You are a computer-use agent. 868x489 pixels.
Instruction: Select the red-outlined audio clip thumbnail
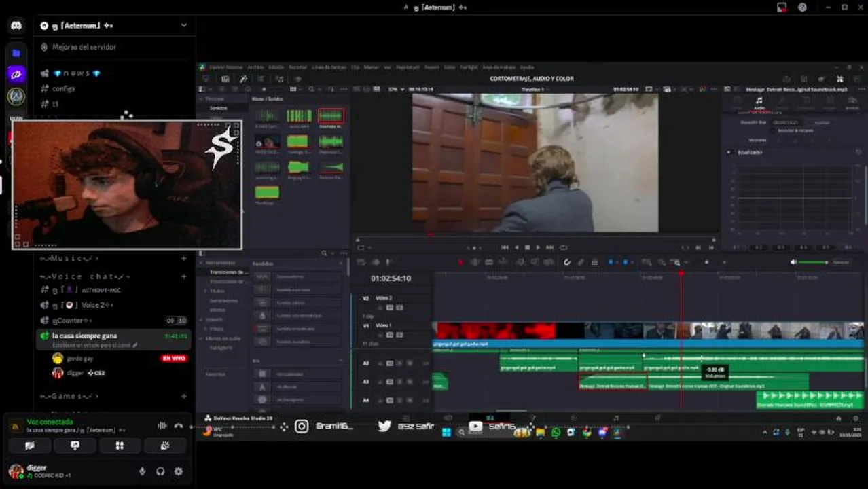(x=331, y=116)
